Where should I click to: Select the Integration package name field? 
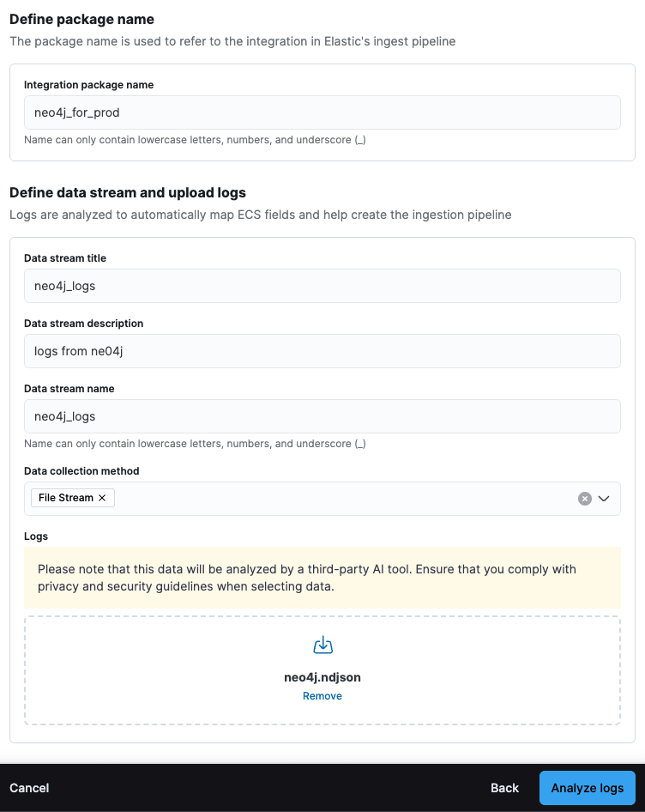click(x=322, y=112)
